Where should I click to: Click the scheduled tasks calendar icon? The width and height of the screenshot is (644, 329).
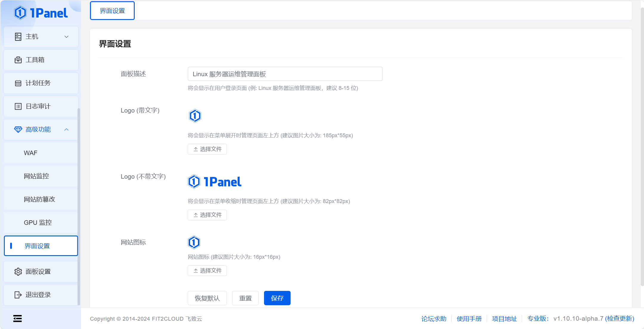(x=18, y=83)
